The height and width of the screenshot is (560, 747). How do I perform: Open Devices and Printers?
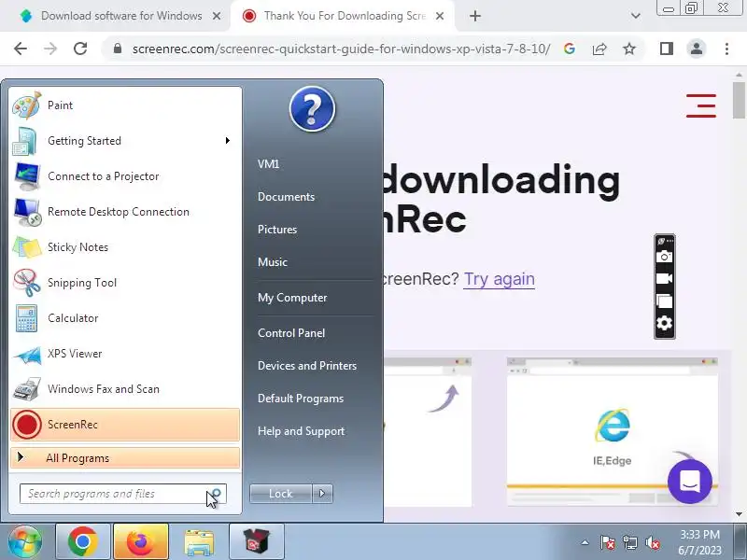[x=307, y=366]
